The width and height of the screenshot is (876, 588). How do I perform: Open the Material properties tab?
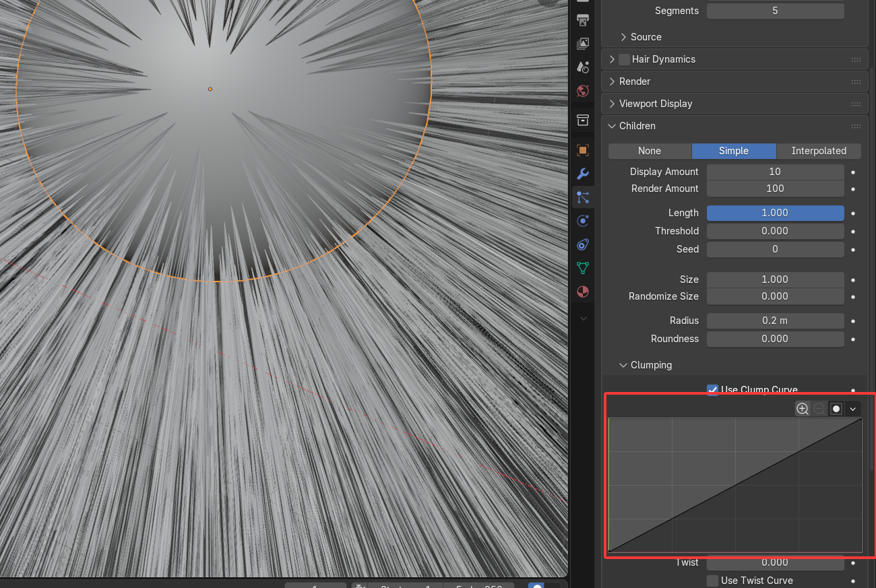[583, 292]
